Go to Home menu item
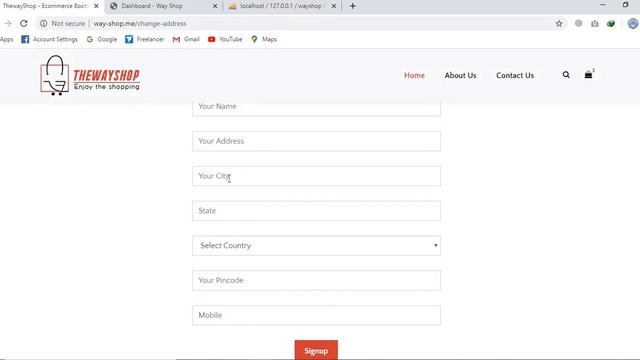640x360 pixels. pos(414,76)
